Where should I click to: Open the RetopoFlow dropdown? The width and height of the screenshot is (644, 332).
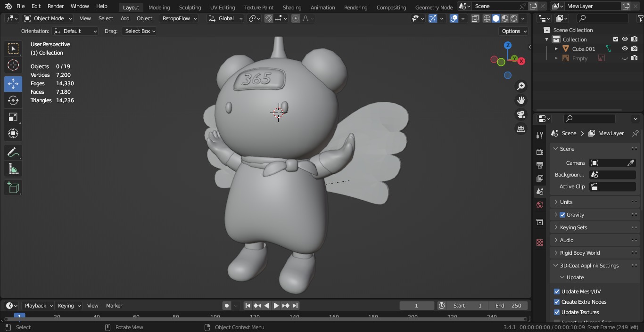(x=179, y=18)
